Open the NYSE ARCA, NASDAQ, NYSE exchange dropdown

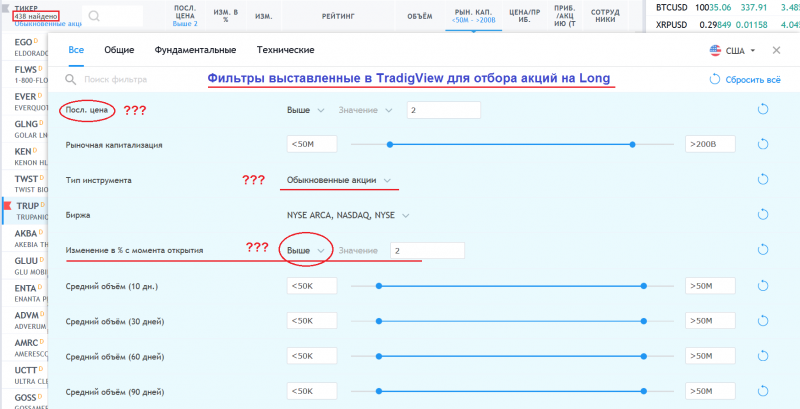click(x=348, y=215)
